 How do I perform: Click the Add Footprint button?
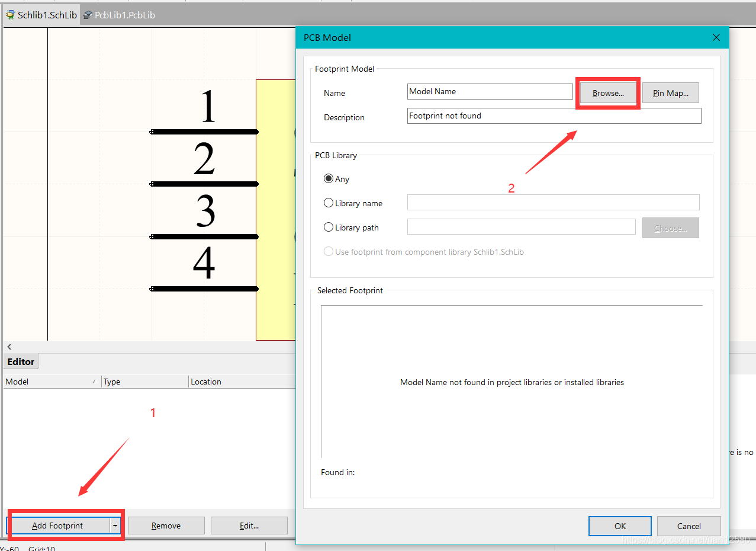[57, 526]
